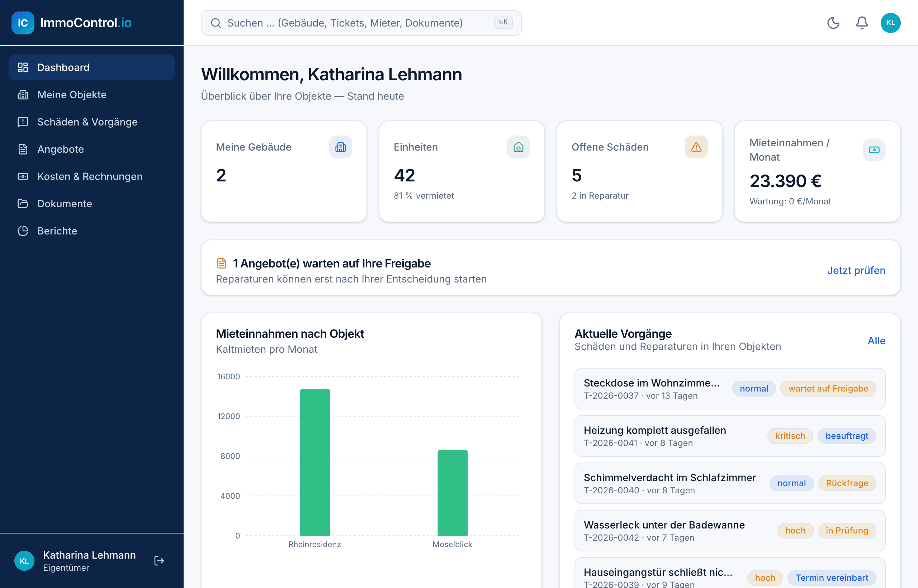The height and width of the screenshot is (588, 918).
Task: Click the ImmoControl IC logo icon
Action: coord(23,23)
